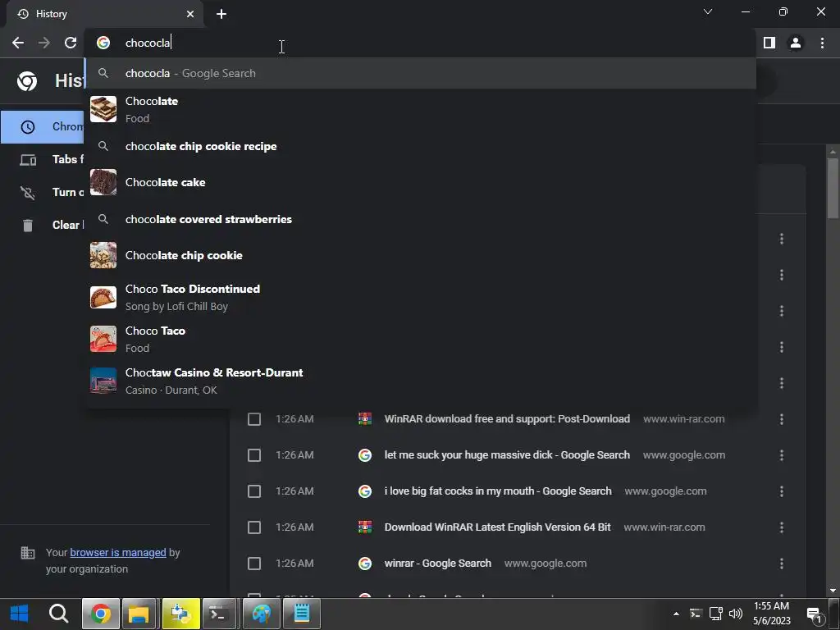Check the 'winrar - Google Search' entry

point(254,564)
